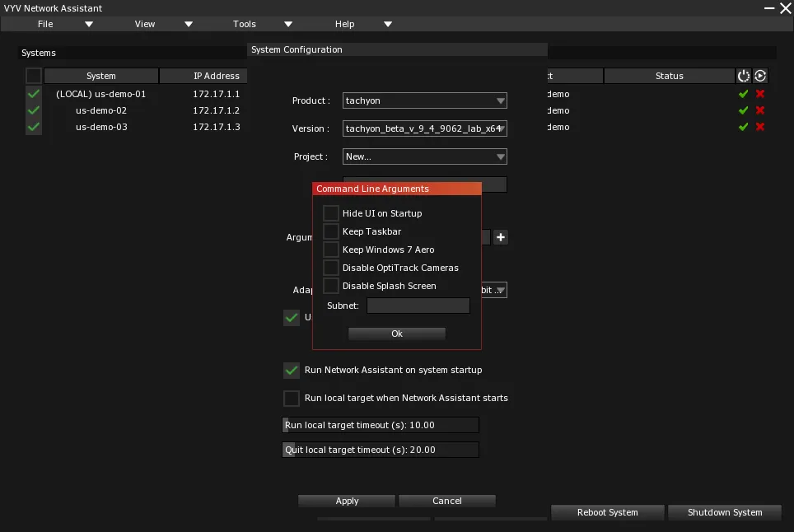Click the Apply button
Screen dimensions: 794x532
[347, 501]
